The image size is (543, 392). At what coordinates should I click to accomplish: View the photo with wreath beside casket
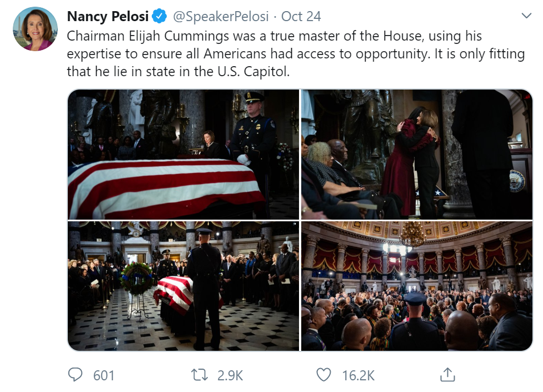183,286
